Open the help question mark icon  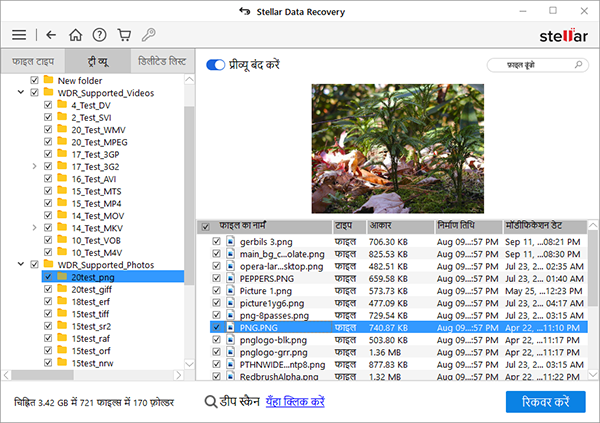[99, 35]
